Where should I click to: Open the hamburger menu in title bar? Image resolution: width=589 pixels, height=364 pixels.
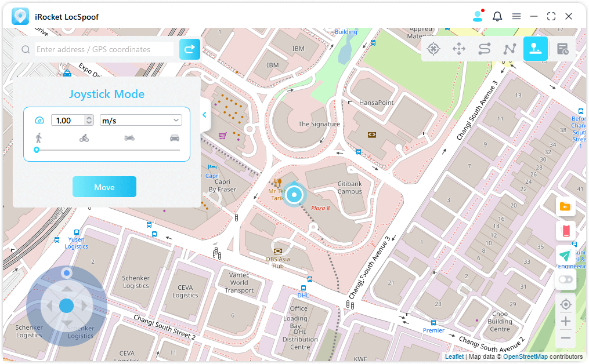tap(516, 16)
